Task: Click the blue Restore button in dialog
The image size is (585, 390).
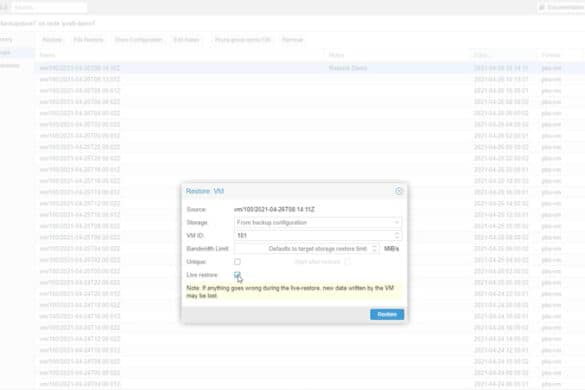Action: pos(387,314)
